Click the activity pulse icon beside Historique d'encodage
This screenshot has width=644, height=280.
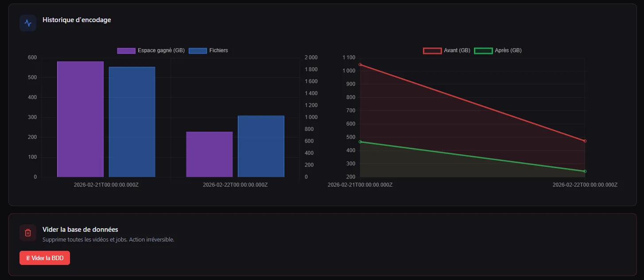click(x=28, y=23)
